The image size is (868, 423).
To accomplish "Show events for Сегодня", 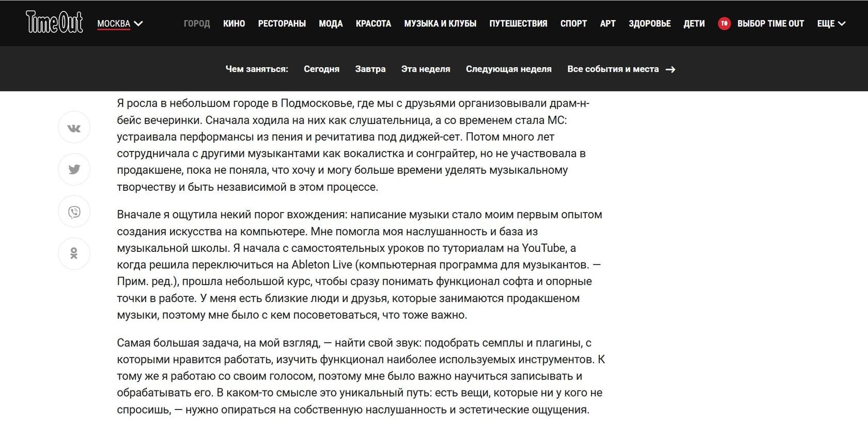I will pyautogui.click(x=321, y=69).
